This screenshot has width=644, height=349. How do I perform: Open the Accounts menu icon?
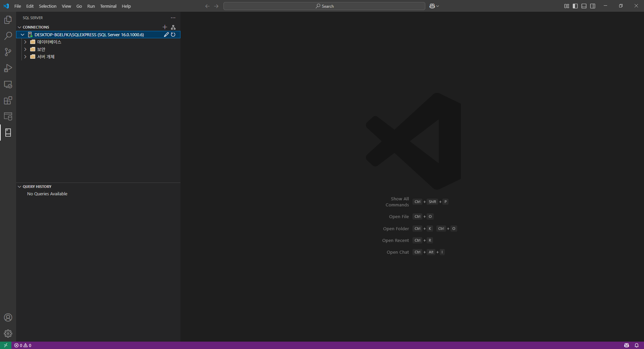click(8, 317)
